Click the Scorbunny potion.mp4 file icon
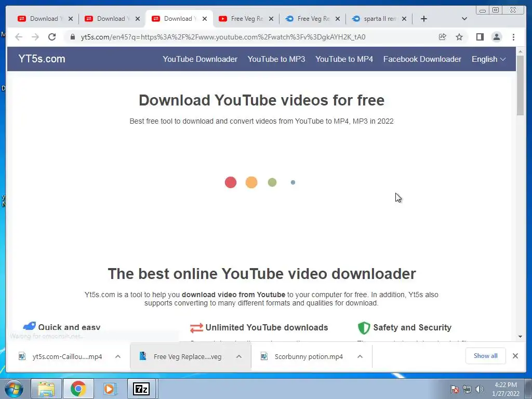The image size is (532, 399). pyautogui.click(x=264, y=356)
